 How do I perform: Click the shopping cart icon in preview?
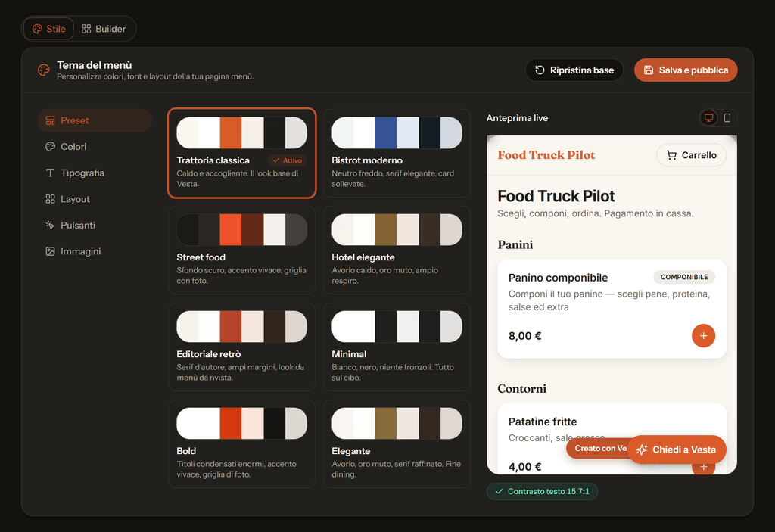coord(671,155)
